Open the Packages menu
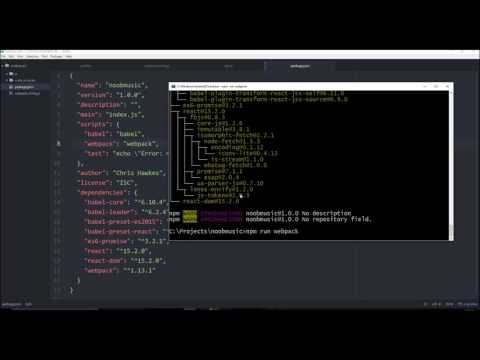 point(56,56)
